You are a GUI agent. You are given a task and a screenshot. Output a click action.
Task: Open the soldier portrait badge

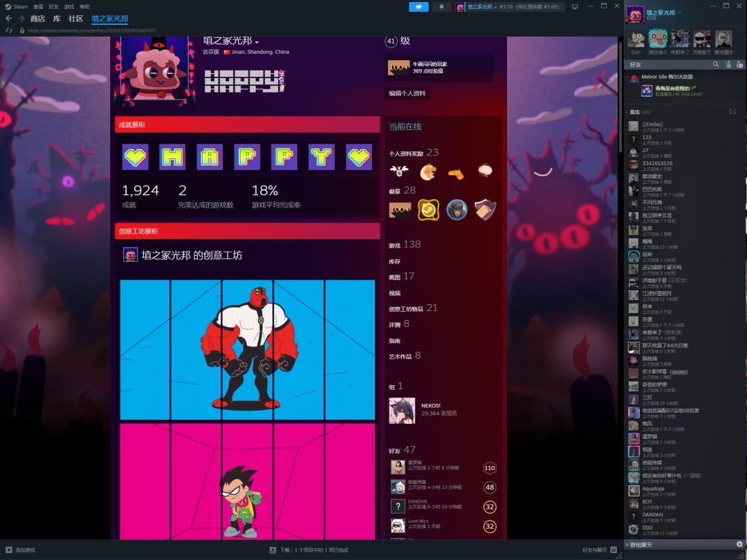456,209
